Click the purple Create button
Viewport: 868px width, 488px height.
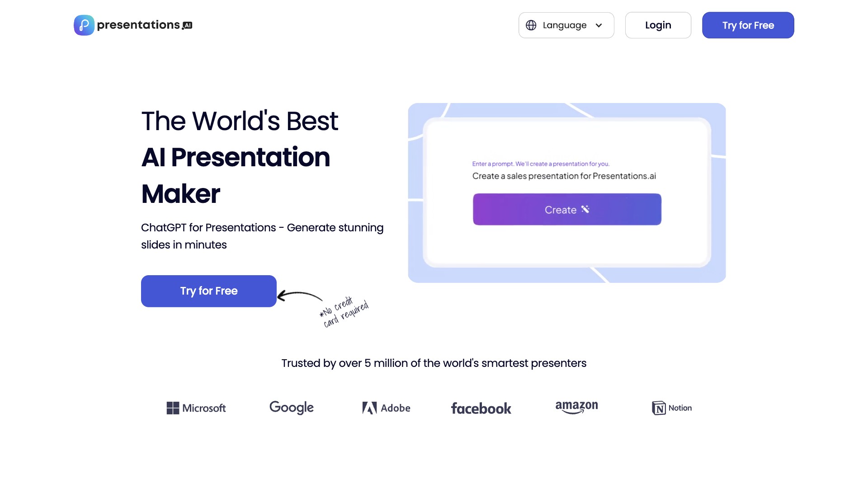566,209
